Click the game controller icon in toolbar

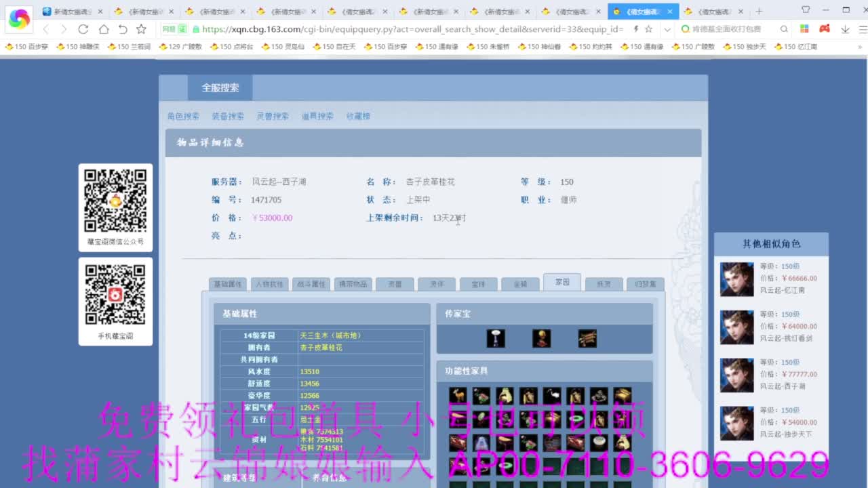coord(826,30)
